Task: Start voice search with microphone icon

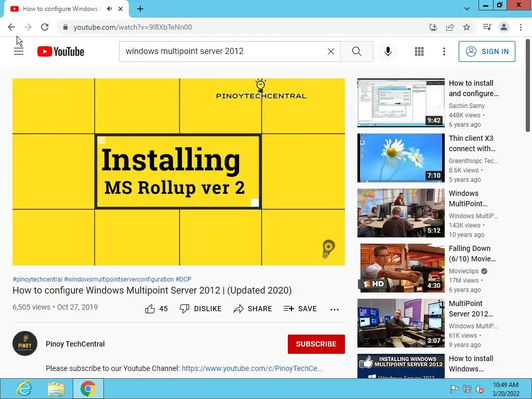Action: pyautogui.click(x=388, y=51)
